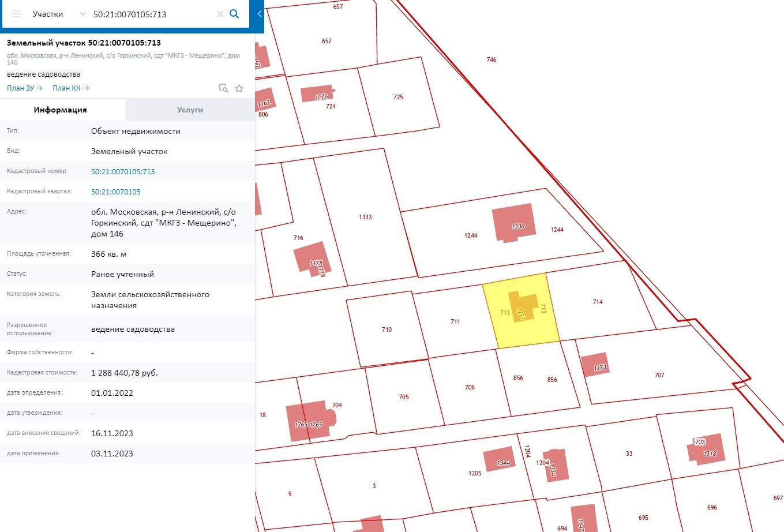Screen dimensions: 784x532
Task: Select parcel 746 on the map
Action: (492, 59)
